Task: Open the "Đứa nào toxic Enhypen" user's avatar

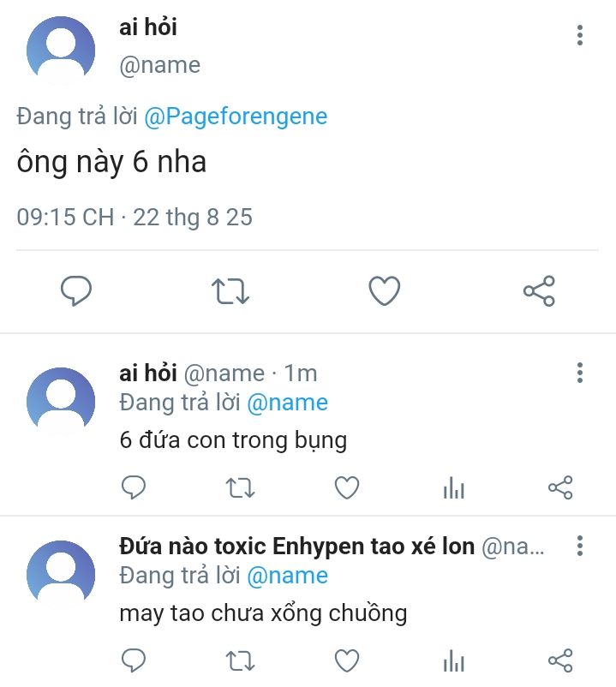Action: [x=61, y=574]
